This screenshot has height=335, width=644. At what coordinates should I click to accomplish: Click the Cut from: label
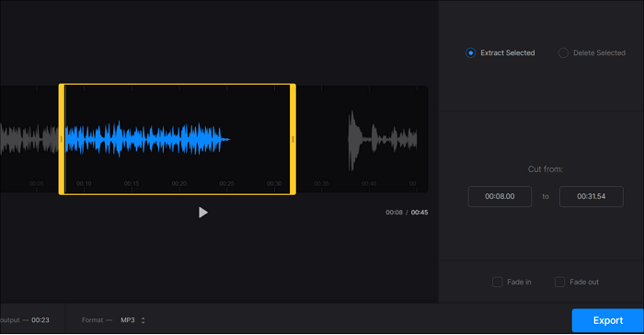545,169
